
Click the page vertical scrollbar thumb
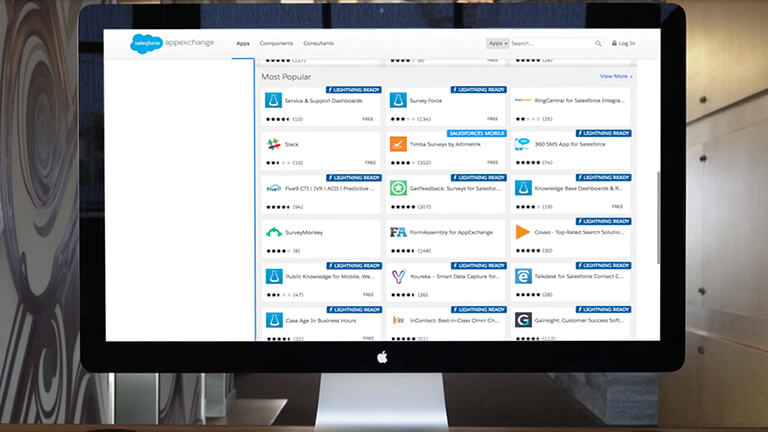(658, 217)
